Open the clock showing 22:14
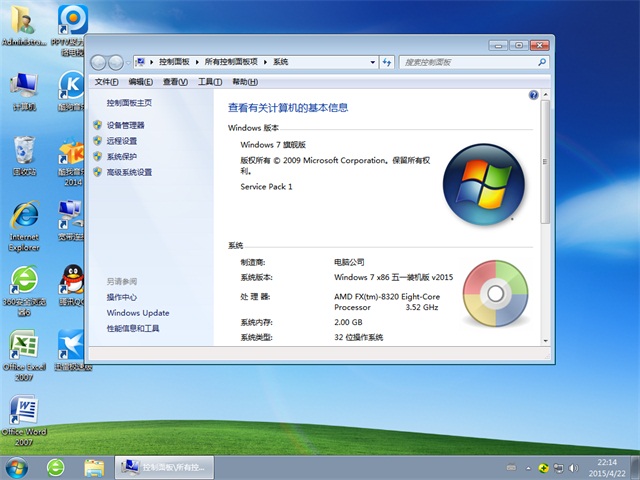The height and width of the screenshot is (480, 640). point(607,468)
